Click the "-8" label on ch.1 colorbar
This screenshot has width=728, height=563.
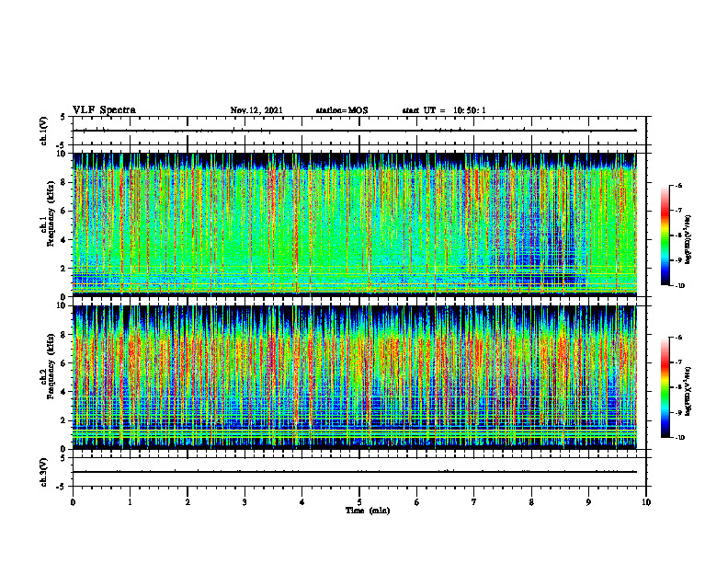678,236
